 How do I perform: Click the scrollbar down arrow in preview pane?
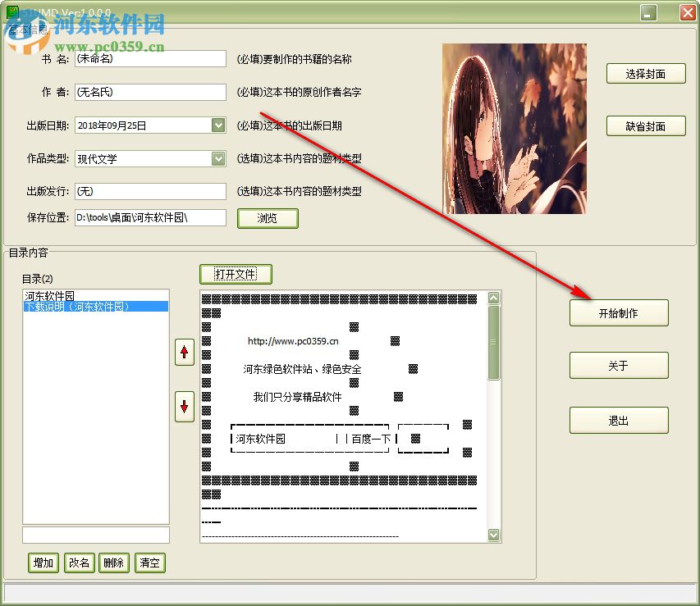pos(493,535)
